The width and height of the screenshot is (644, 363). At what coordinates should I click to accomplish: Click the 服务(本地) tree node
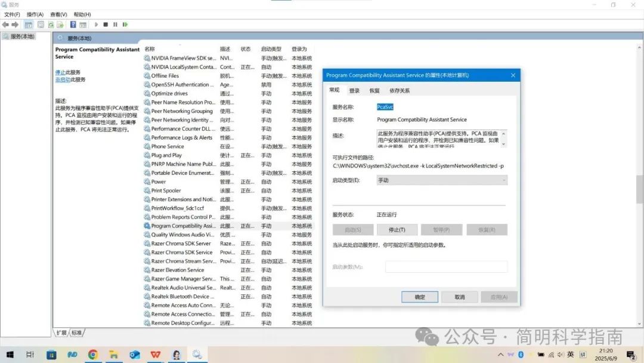[x=22, y=36]
